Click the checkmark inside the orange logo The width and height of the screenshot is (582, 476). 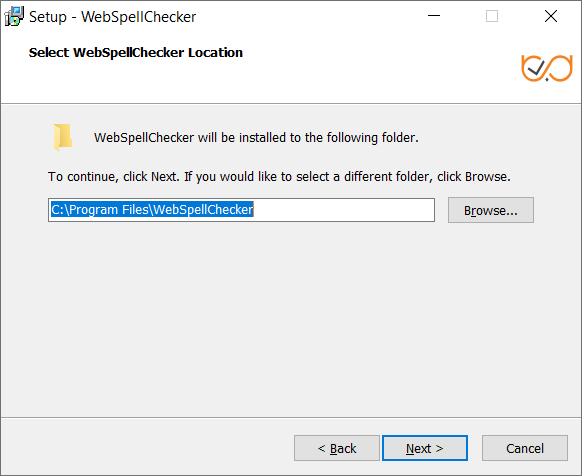click(x=536, y=68)
